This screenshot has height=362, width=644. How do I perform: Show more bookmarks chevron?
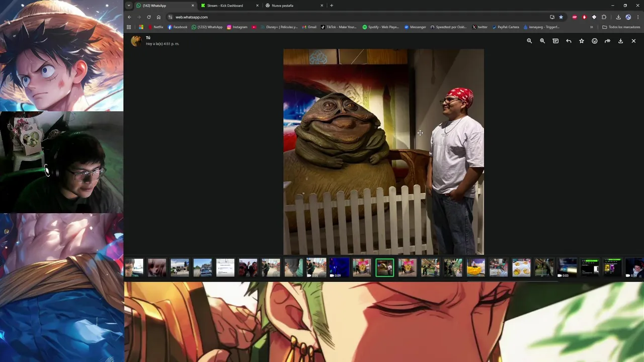pos(591,27)
